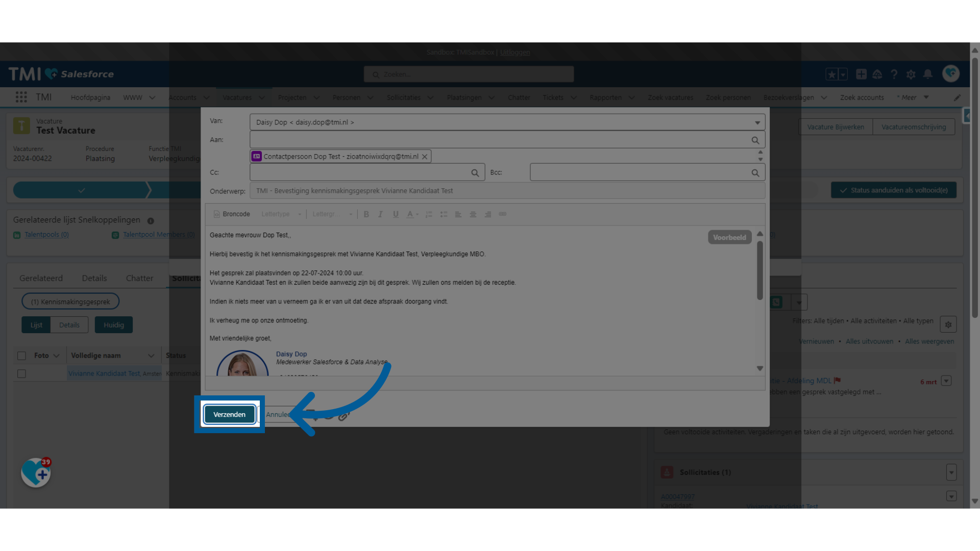
Task: Switch to the record Details tab
Action: [94, 278]
